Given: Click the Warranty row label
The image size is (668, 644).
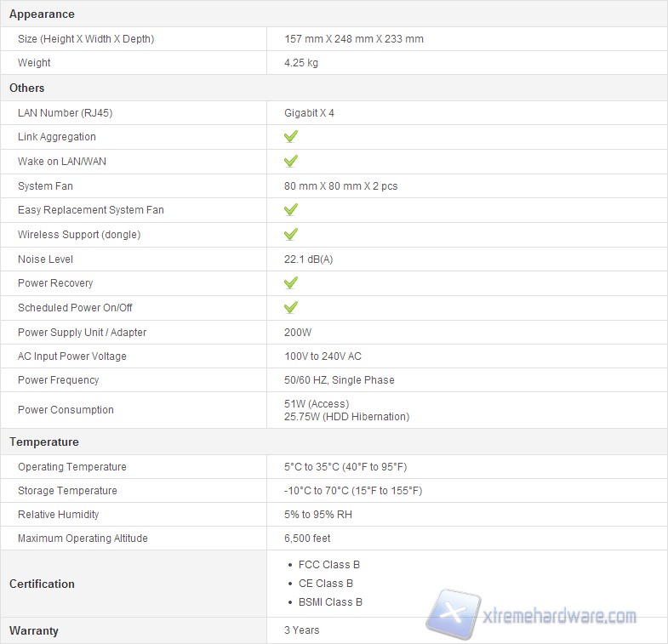Looking at the screenshot, I should click(x=34, y=630).
